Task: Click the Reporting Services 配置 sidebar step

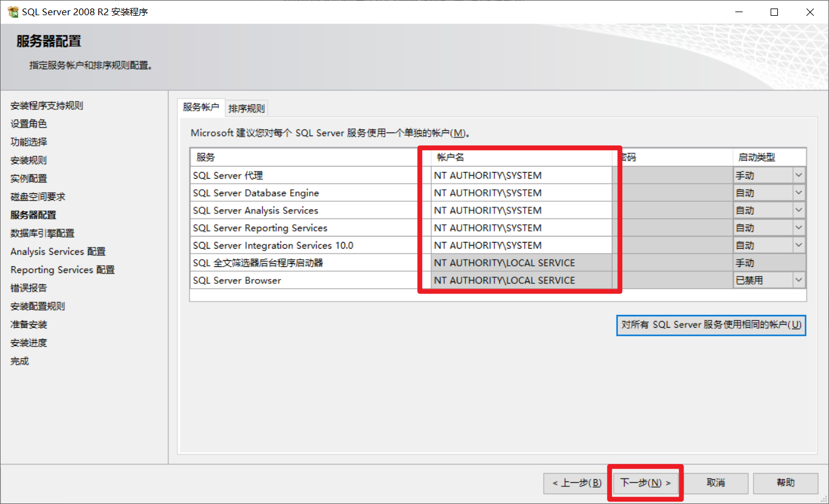Action: tap(63, 270)
